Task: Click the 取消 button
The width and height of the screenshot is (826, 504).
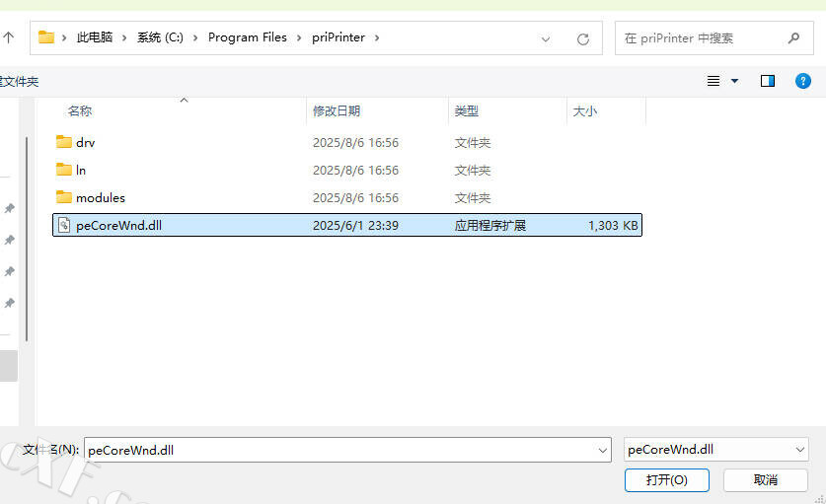Action: [766, 479]
